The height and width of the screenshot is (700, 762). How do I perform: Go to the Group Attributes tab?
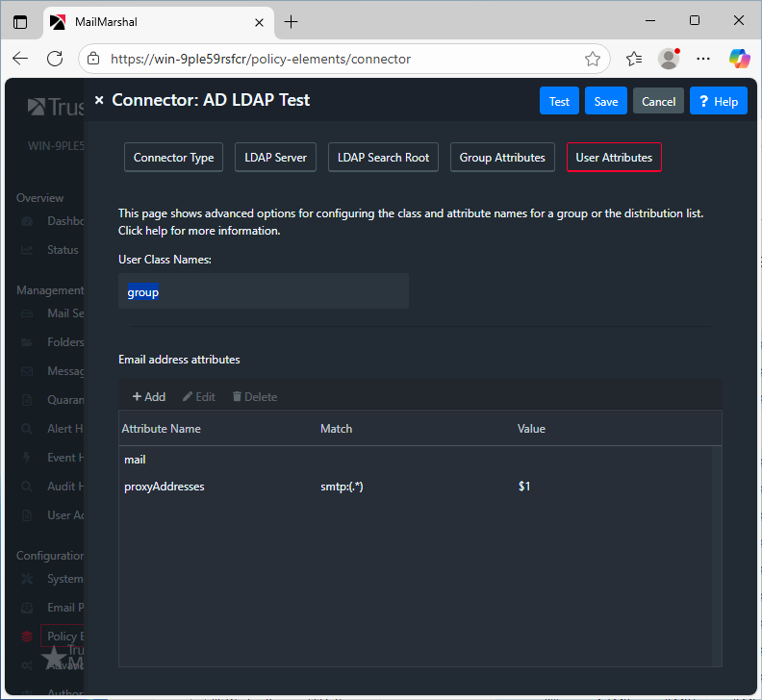(x=502, y=158)
